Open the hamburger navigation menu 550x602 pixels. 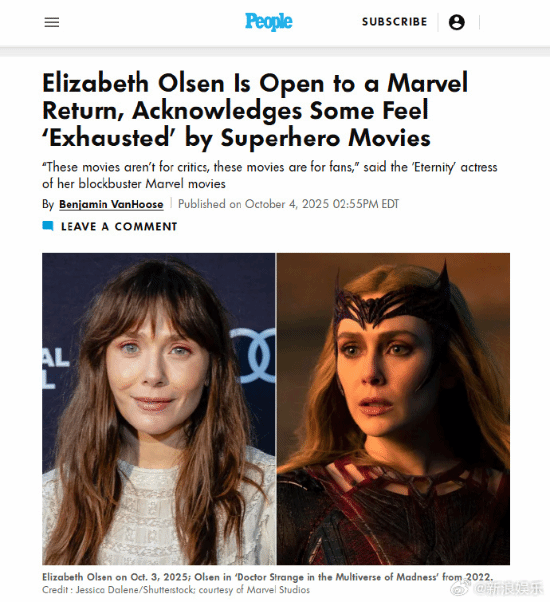click(51, 22)
